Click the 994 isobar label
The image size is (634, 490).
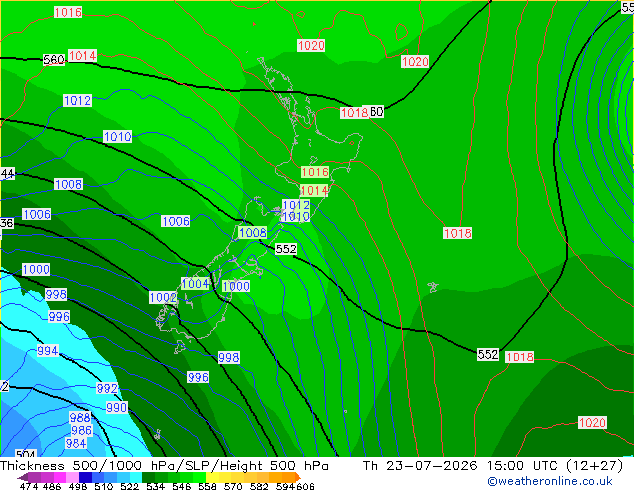[x=48, y=351]
